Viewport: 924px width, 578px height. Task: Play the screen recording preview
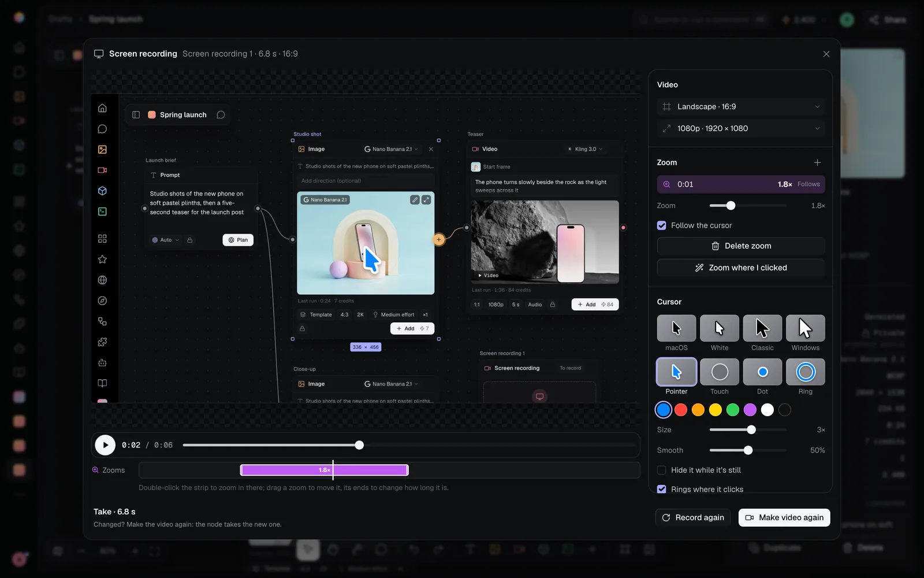click(105, 445)
